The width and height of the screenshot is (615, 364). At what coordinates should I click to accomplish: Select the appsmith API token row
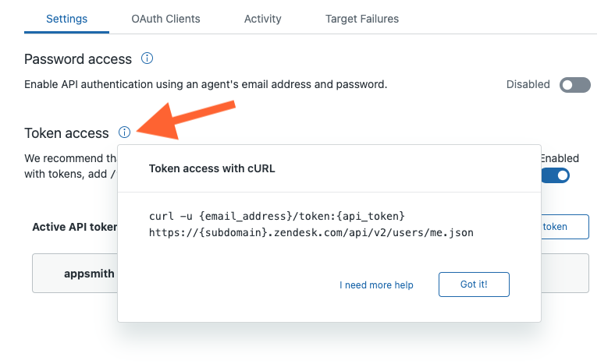pyautogui.click(x=75, y=274)
